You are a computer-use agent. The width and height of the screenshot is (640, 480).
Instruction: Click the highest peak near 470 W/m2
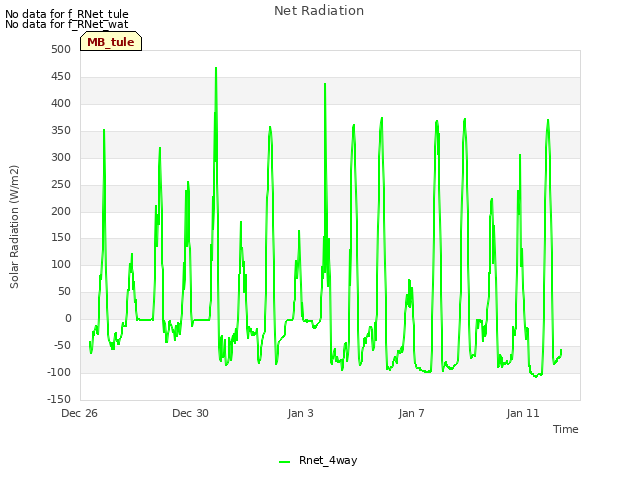pos(216,68)
